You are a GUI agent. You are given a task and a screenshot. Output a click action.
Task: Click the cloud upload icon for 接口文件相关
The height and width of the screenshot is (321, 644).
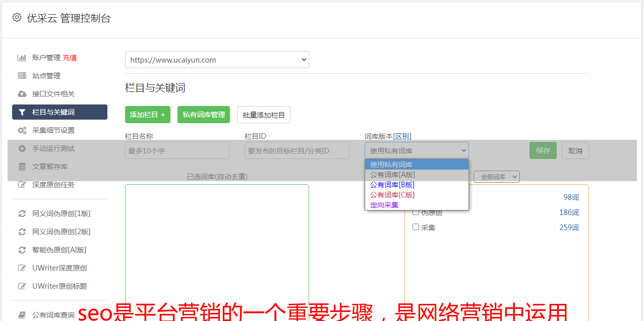point(22,94)
